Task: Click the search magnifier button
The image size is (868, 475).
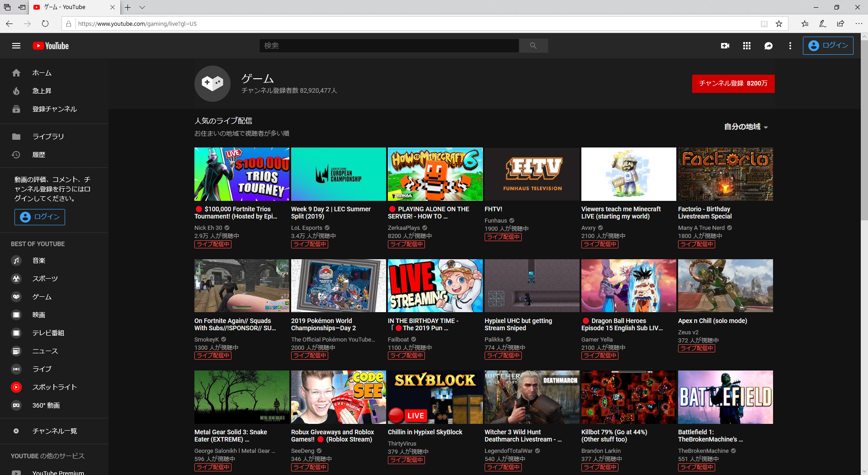Action: (533, 46)
